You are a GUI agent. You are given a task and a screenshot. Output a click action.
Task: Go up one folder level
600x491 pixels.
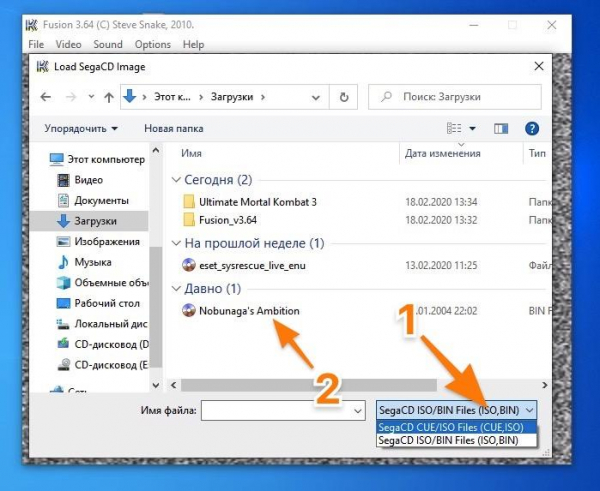[x=109, y=97]
